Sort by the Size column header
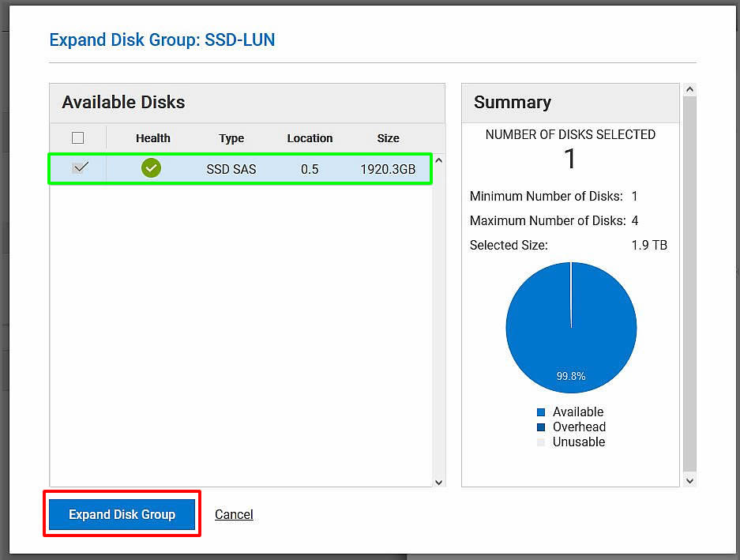This screenshot has width=740, height=560. (388, 138)
